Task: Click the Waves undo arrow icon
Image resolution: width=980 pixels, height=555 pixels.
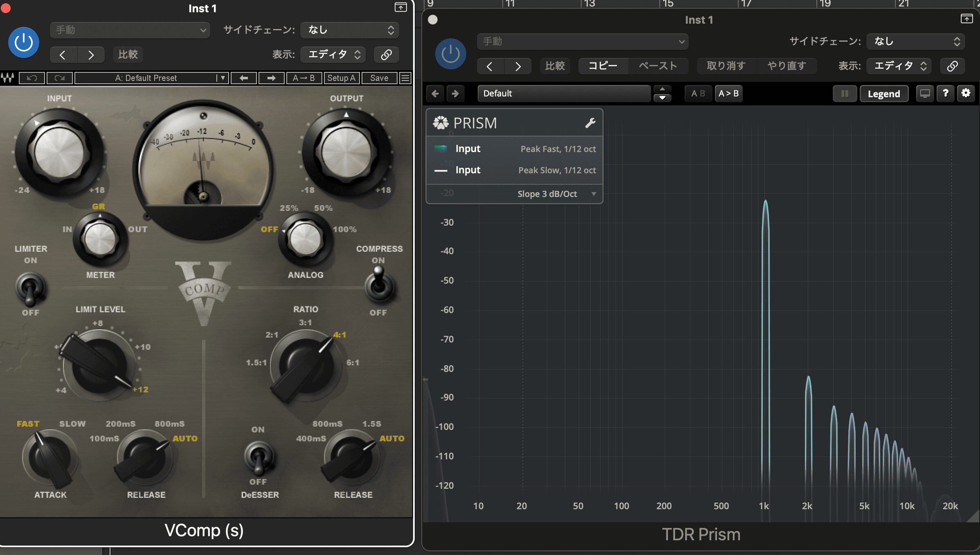Action: click(x=32, y=78)
